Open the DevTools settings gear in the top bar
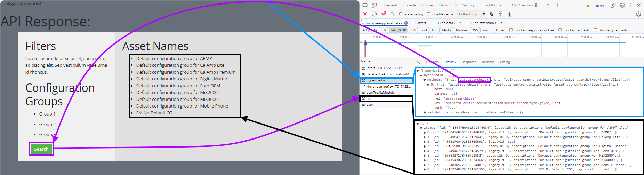Viewport: 644px width, 175px height. [622, 5]
